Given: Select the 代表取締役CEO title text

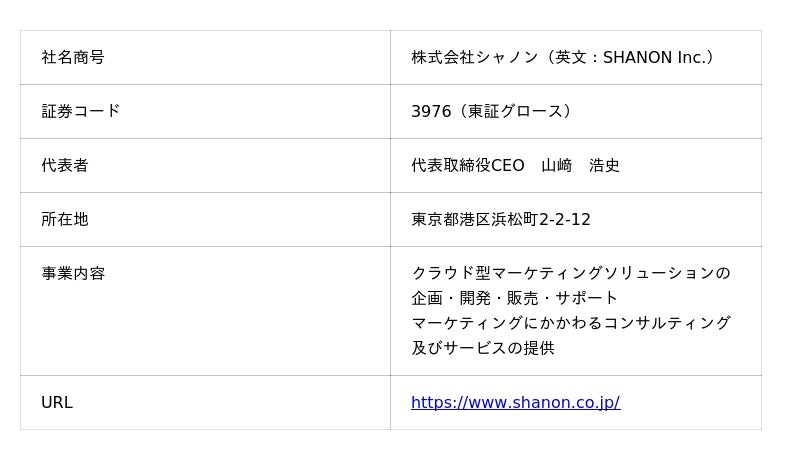Looking at the screenshot, I should click(x=468, y=166).
